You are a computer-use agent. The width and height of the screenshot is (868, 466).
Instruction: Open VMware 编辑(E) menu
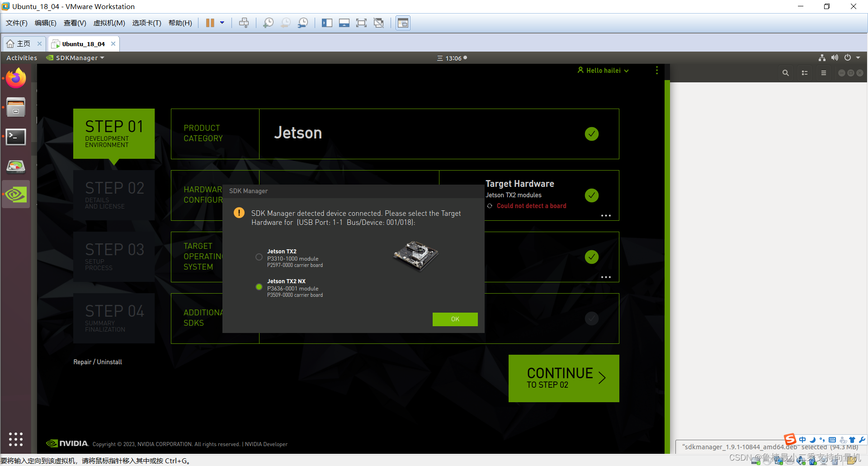pos(46,23)
